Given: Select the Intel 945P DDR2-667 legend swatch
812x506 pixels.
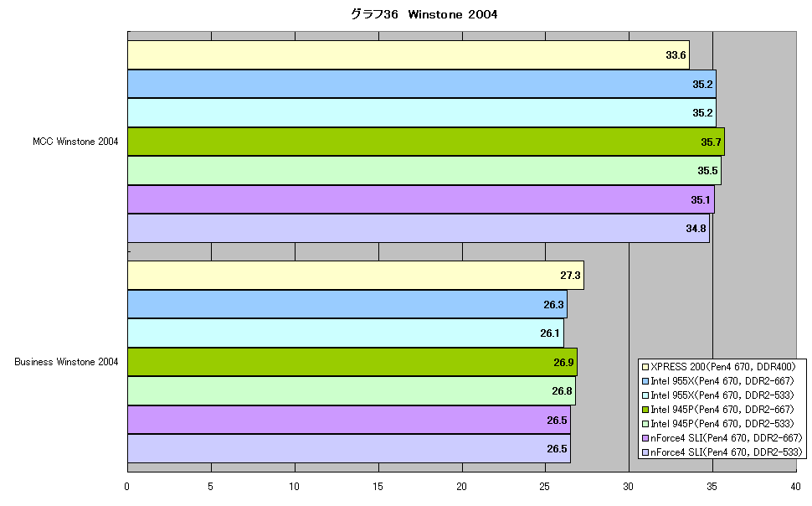Looking at the screenshot, I should pyautogui.click(x=645, y=410).
